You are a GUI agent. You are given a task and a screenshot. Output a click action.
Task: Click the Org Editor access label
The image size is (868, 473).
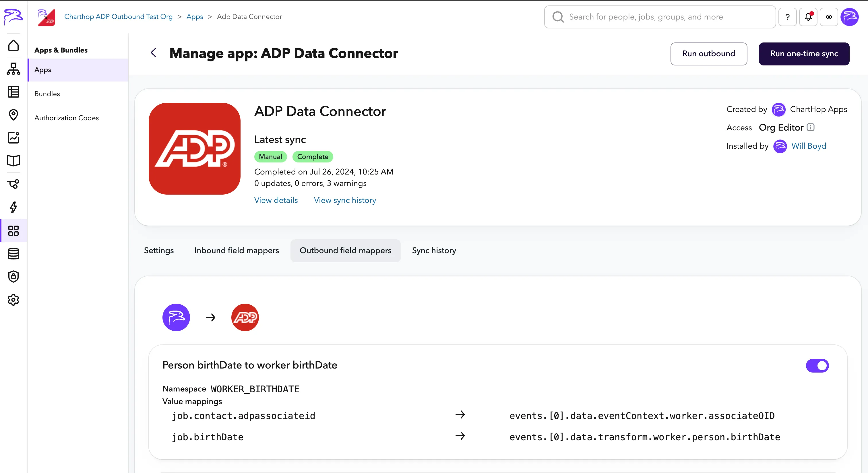click(781, 127)
